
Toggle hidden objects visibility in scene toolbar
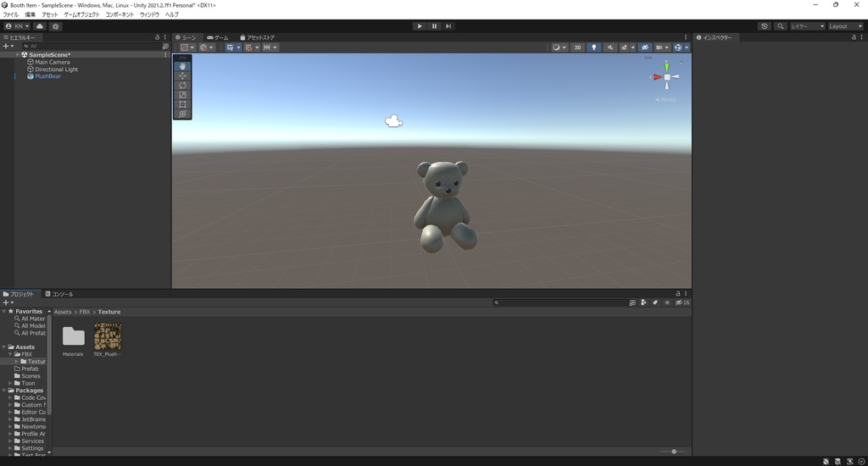pyautogui.click(x=645, y=47)
